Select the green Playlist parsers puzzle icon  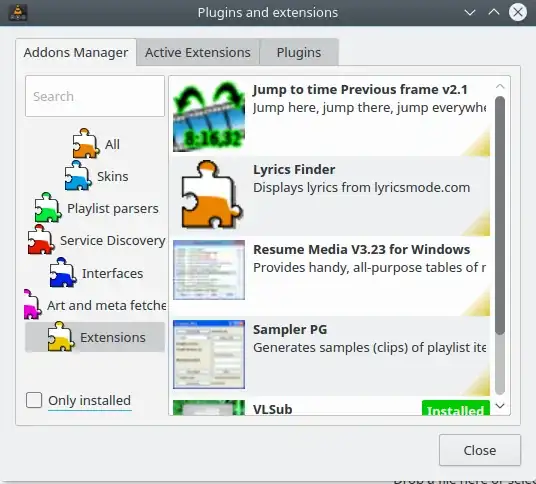point(48,207)
